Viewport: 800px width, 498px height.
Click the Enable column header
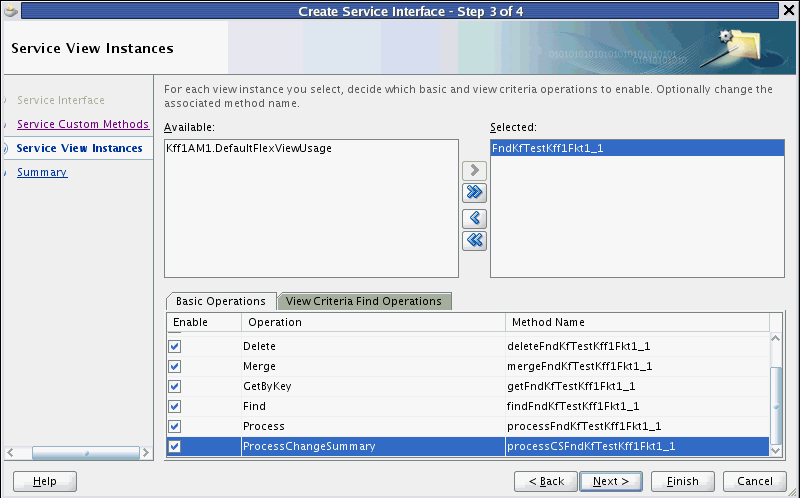tap(204, 322)
